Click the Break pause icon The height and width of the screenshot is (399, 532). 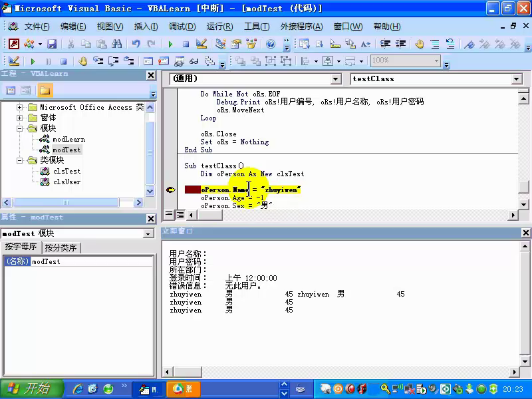(x=48, y=61)
